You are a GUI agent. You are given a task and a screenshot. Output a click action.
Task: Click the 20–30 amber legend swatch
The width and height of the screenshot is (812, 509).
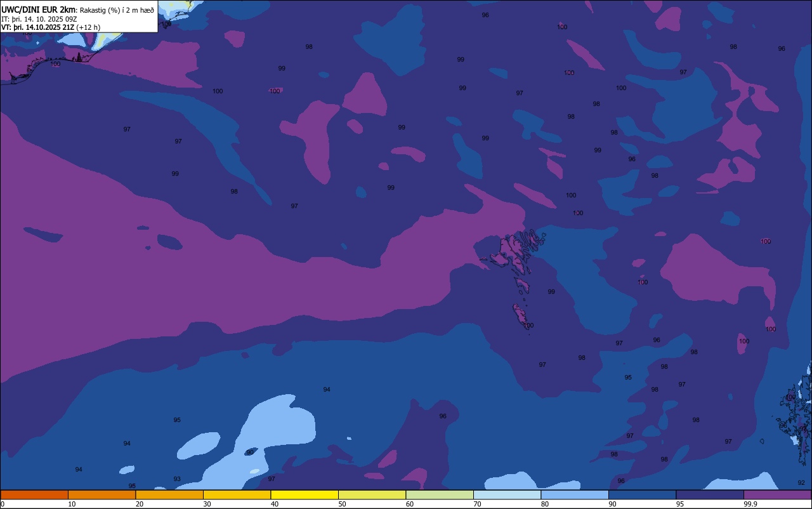169,494
